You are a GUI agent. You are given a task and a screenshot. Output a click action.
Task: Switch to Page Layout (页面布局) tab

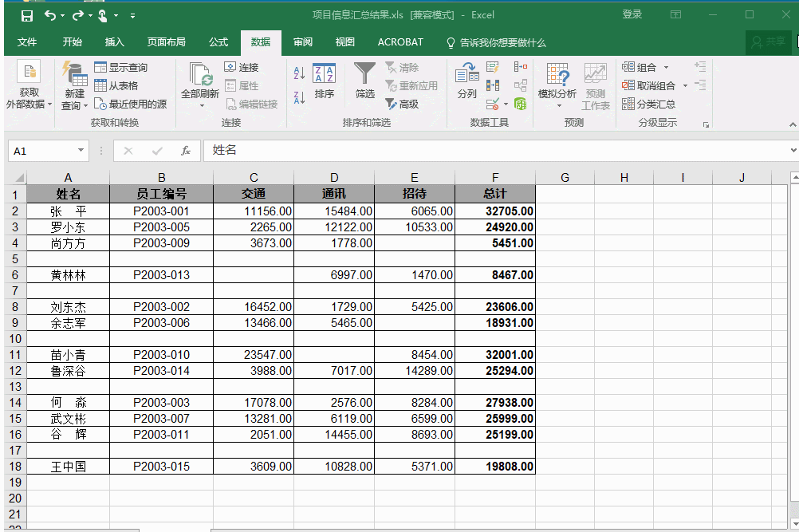166,42
